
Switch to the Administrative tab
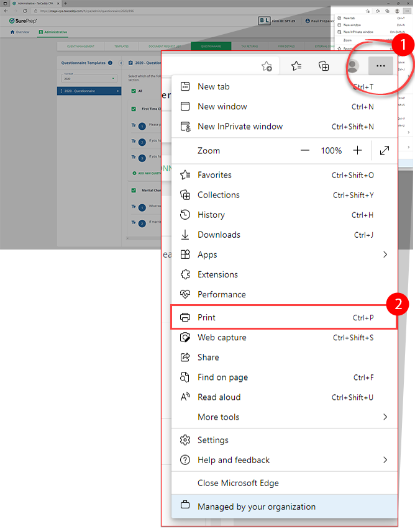point(53,32)
